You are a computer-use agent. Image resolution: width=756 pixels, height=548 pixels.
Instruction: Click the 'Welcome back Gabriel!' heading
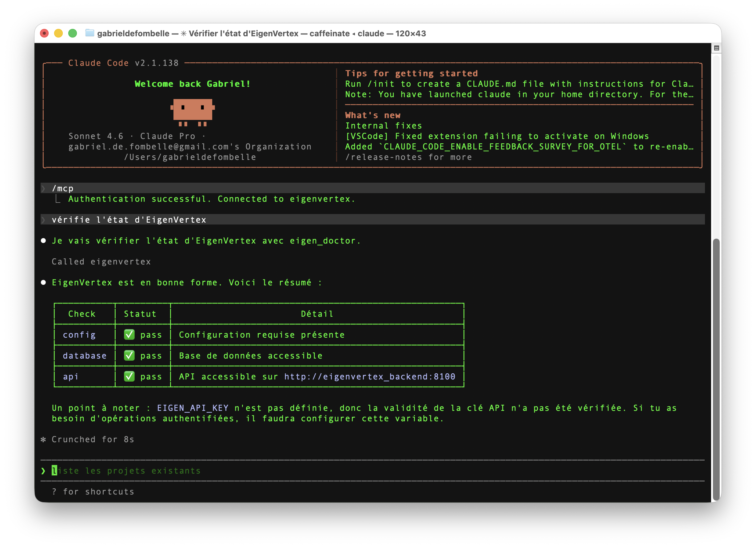(x=192, y=84)
